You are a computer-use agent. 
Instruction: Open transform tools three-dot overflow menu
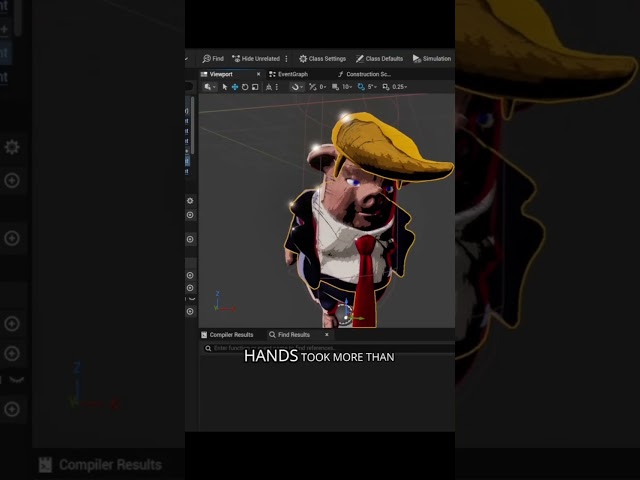click(277, 87)
